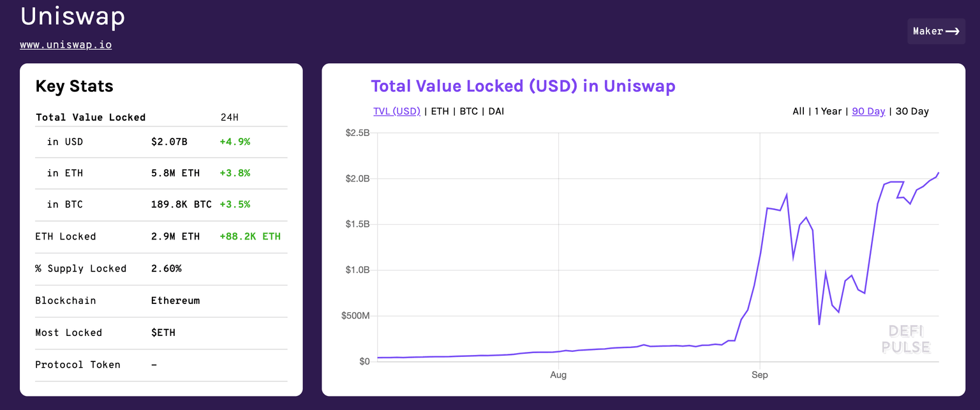The height and width of the screenshot is (410, 980).
Task: Click the Maker arrow button
Action: [x=936, y=31]
